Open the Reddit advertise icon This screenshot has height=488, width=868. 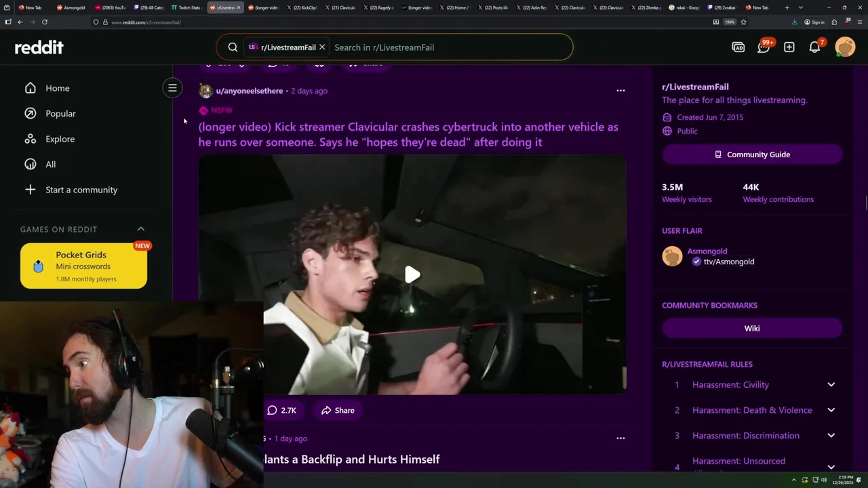click(x=738, y=47)
